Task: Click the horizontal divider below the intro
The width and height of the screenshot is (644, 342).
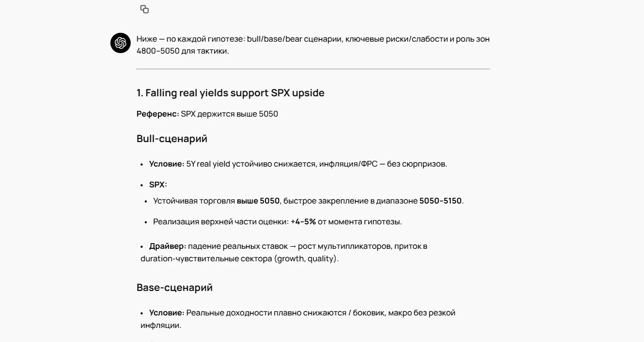Action: point(313,69)
